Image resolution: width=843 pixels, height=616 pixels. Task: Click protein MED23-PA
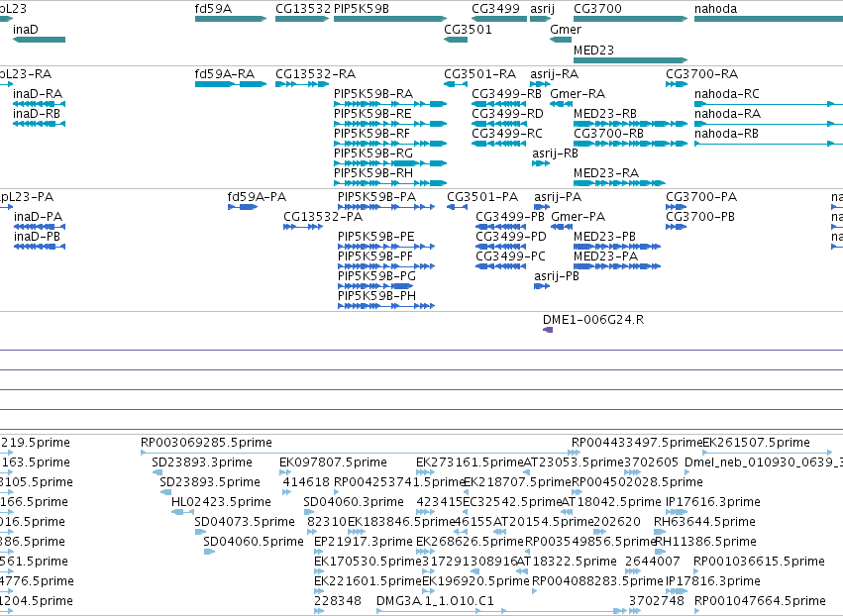pyautogui.click(x=617, y=266)
